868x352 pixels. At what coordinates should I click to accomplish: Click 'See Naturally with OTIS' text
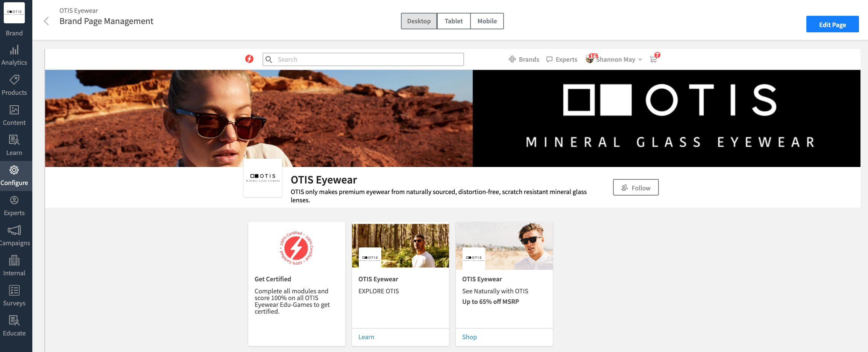(x=495, y=291)
